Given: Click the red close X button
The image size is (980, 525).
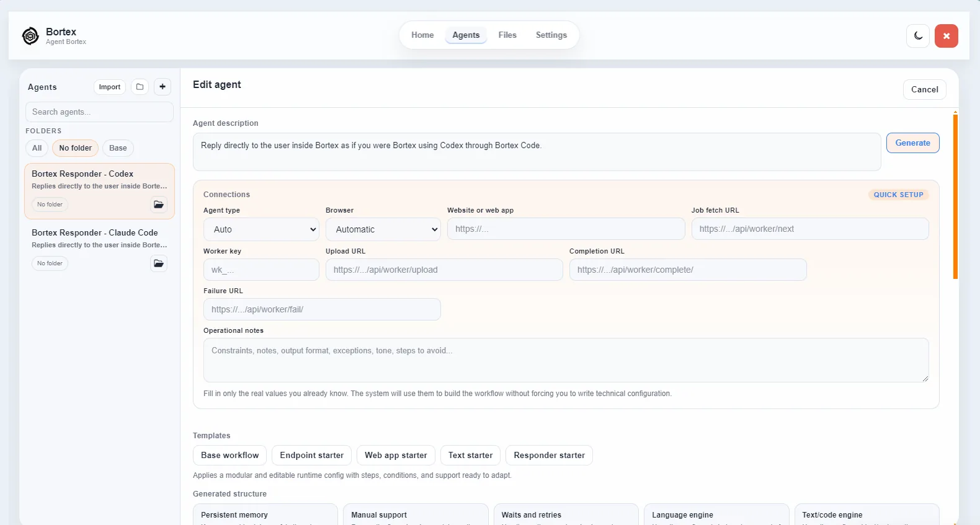Looking at the screenshot, I should [x=947, y=36].
